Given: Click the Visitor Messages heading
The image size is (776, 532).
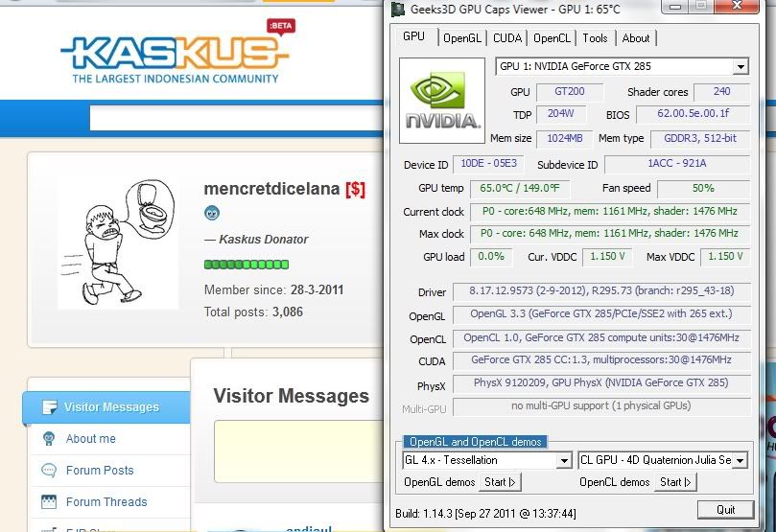Looking at the screenshot, I should pyautogui.click(x=291, y=396).
